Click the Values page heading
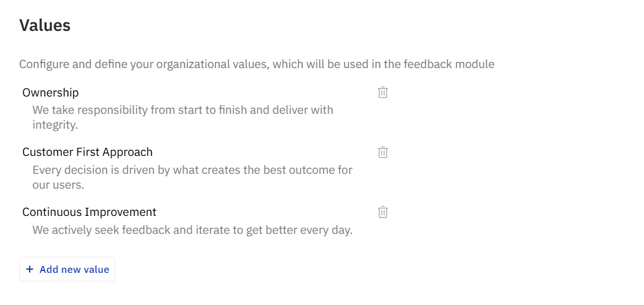 click(x=45, y=25)
